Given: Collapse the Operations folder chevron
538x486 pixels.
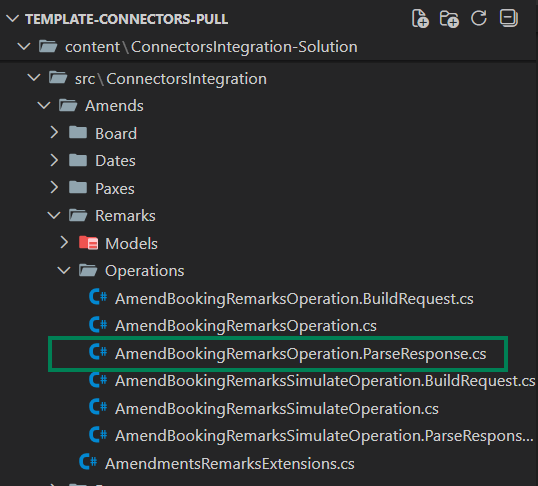Looking at the screenshot, I should point(64,270).
